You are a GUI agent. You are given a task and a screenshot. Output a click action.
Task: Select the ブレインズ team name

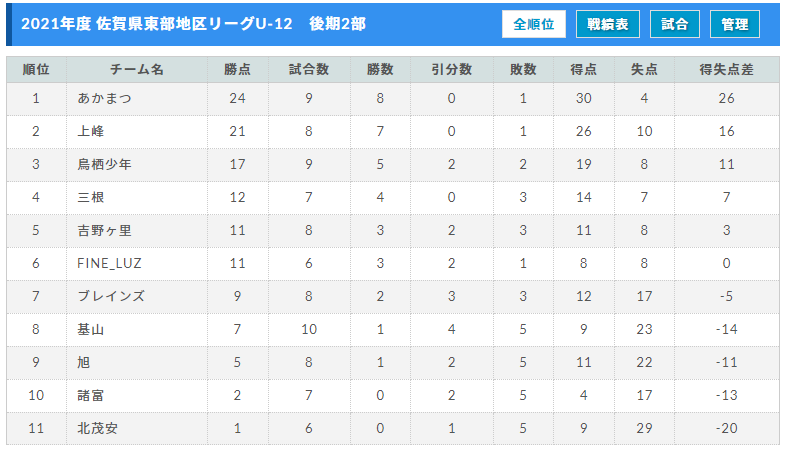click(x=111, y=296)
